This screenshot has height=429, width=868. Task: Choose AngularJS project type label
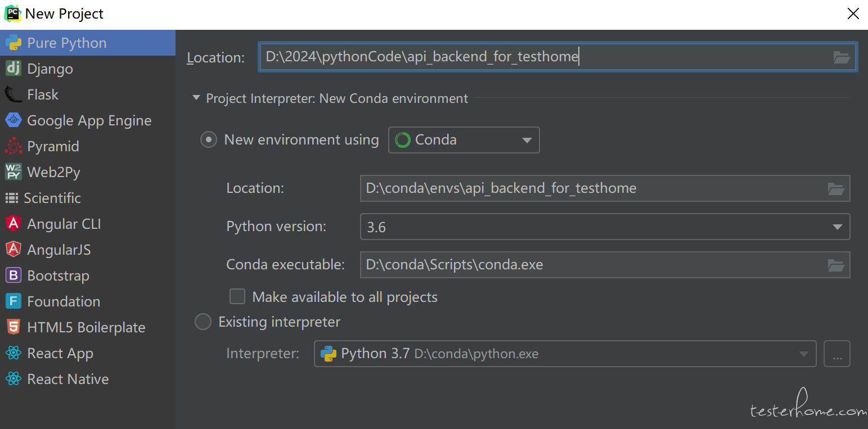59,250
